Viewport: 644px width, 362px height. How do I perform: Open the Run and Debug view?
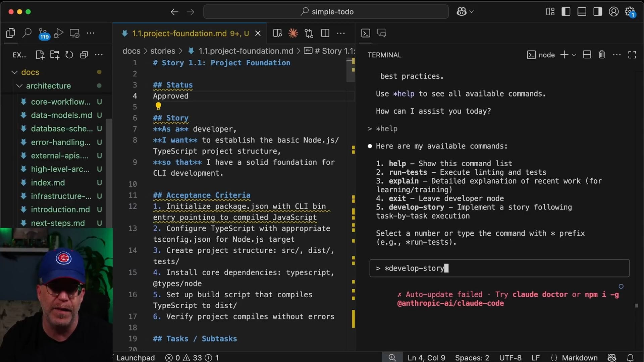[x=58, y=33]
